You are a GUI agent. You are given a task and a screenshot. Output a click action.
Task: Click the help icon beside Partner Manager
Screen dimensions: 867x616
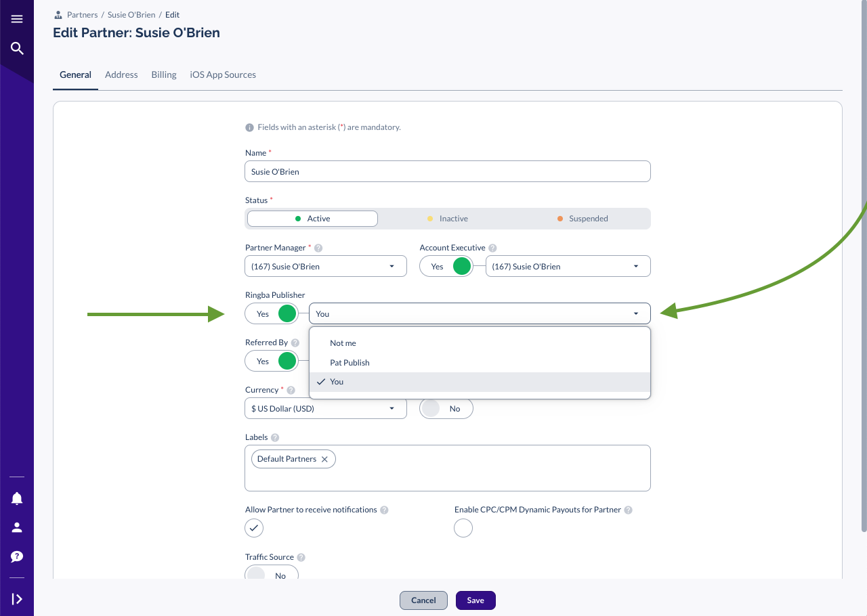(x=318, y=248)
